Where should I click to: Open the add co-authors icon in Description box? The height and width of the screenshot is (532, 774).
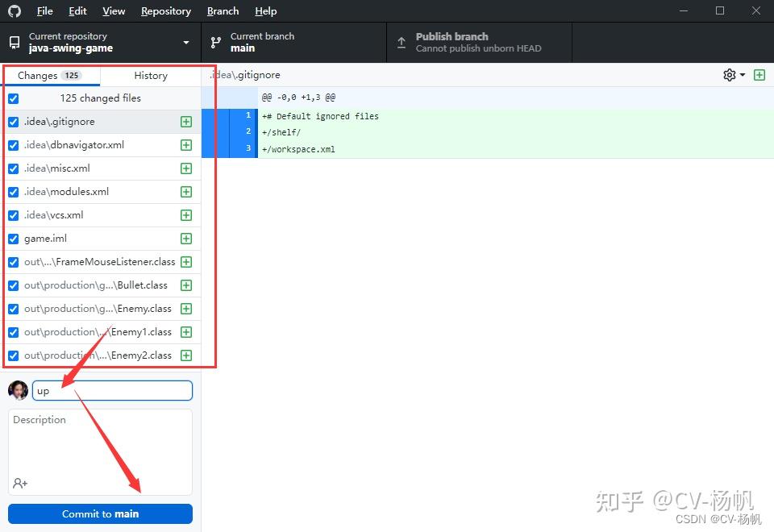tap(19, 483)
